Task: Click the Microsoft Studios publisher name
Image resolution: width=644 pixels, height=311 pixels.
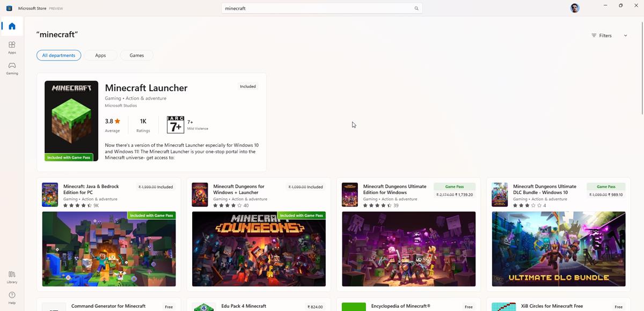Action: click(121, 106)
